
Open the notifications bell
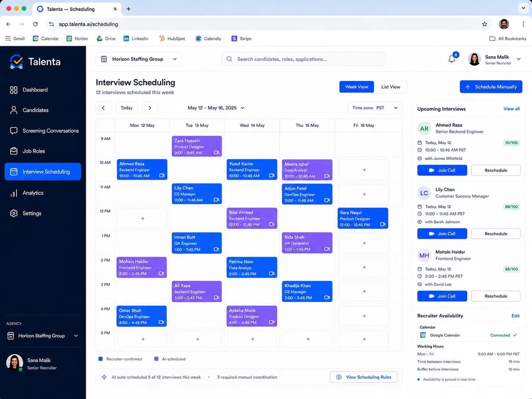pyautogui.click(x=452, y=59)
